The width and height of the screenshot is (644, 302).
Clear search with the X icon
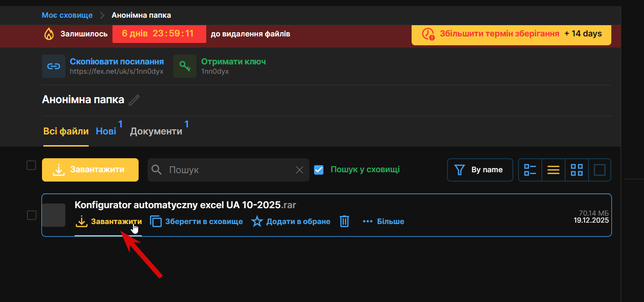[x=300, y=170]
